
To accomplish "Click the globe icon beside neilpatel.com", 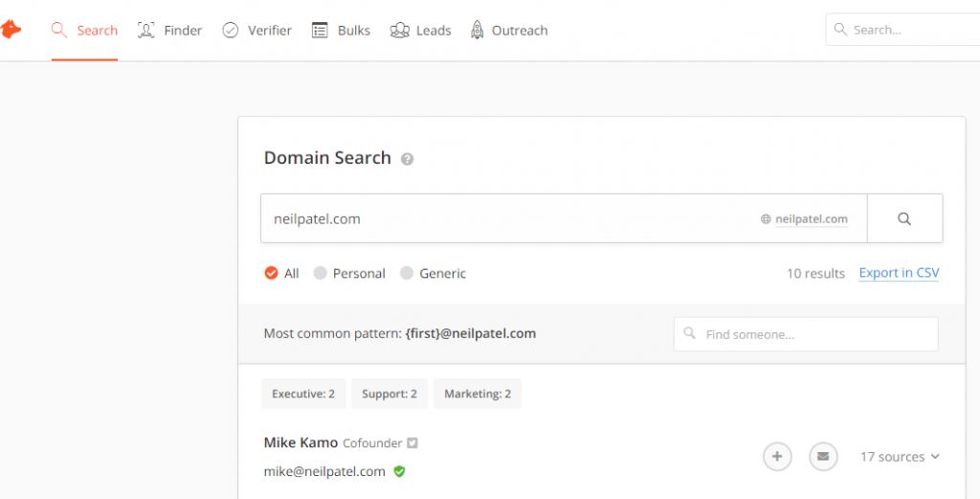I will [x=766, y=219].
